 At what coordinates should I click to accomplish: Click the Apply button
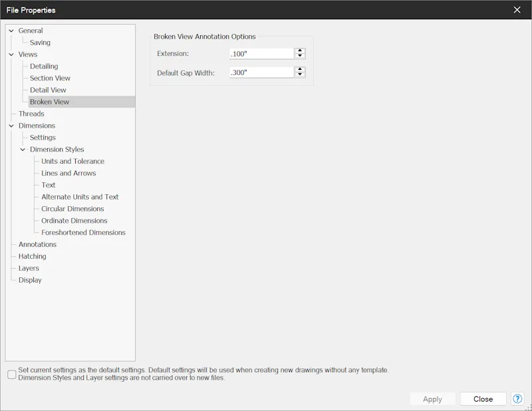click(x=433, y=399)
